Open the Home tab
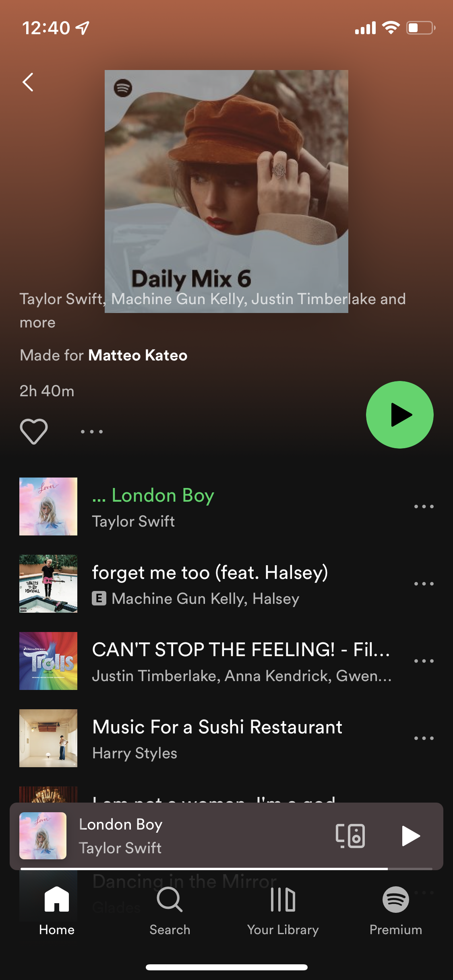Screen dimensions: 453x980 57,911
